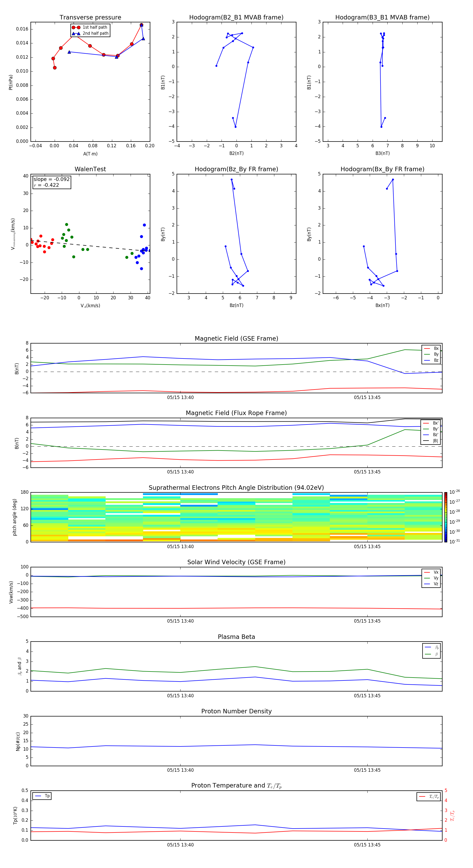Screen dimensions: 473x868
Task: Select the "slope = -0.092" annotation
Action: (x=52, y=179)
